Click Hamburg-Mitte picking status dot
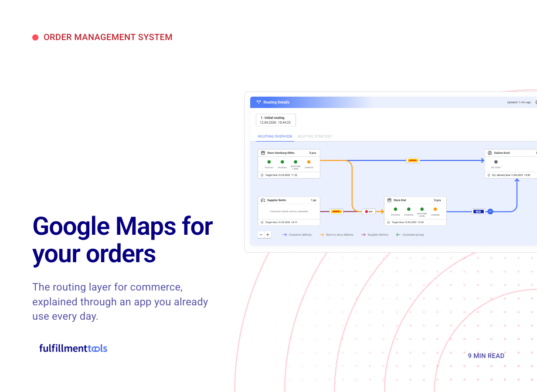 click(x=269, y=162)
